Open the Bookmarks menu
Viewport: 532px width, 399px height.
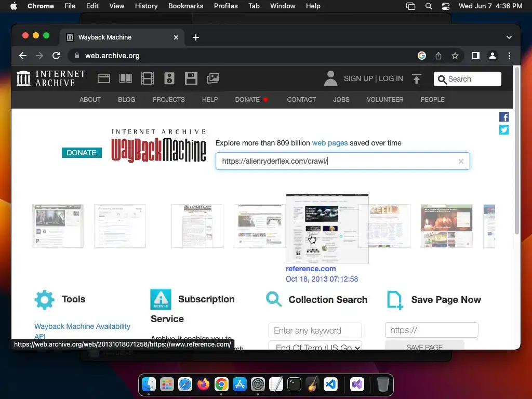[x=185, y=6]
